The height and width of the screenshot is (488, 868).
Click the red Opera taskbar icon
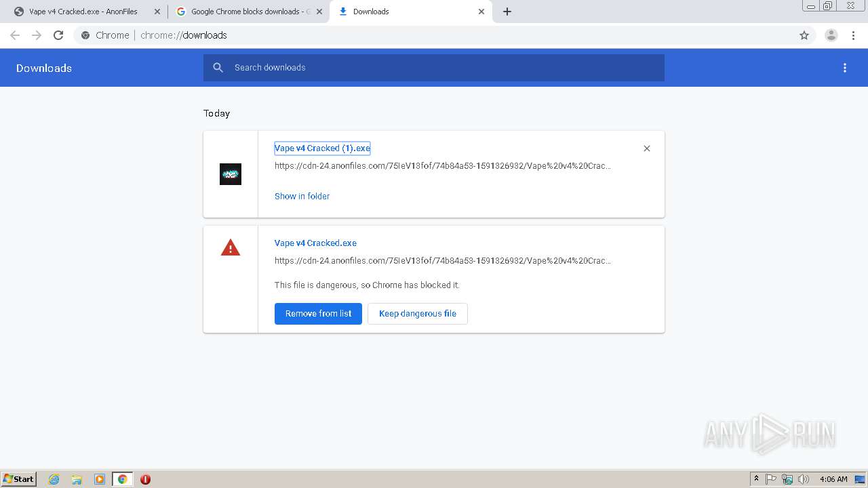click(x=145, y=479)
